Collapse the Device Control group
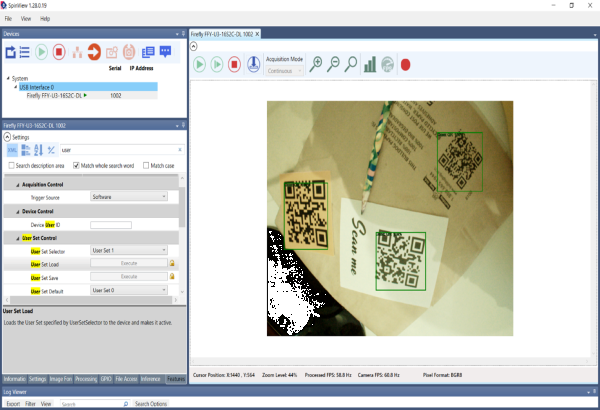This screenshot has height=410, width=600. coord(18,212)
